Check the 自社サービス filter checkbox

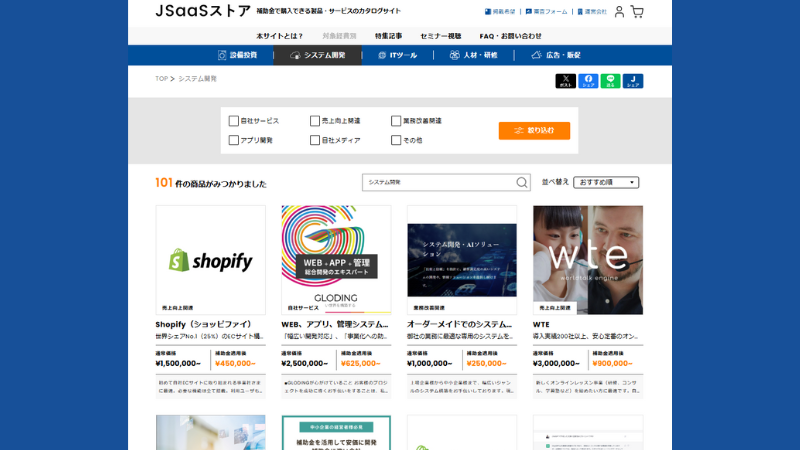233,121
